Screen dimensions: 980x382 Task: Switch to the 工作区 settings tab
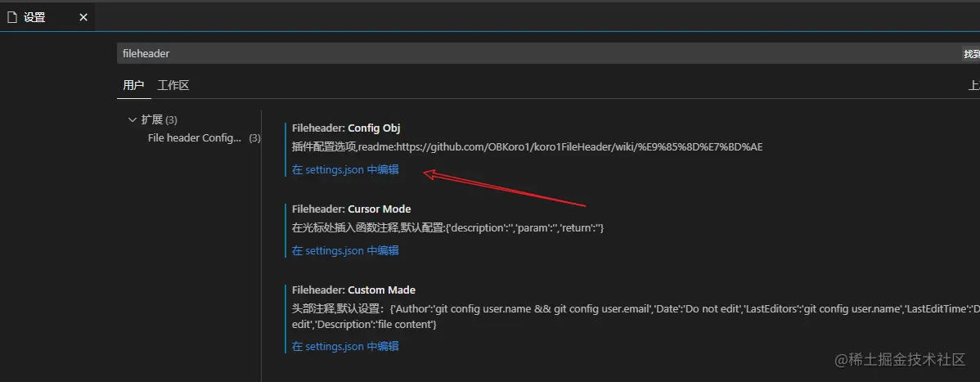(x=173, y=86)
